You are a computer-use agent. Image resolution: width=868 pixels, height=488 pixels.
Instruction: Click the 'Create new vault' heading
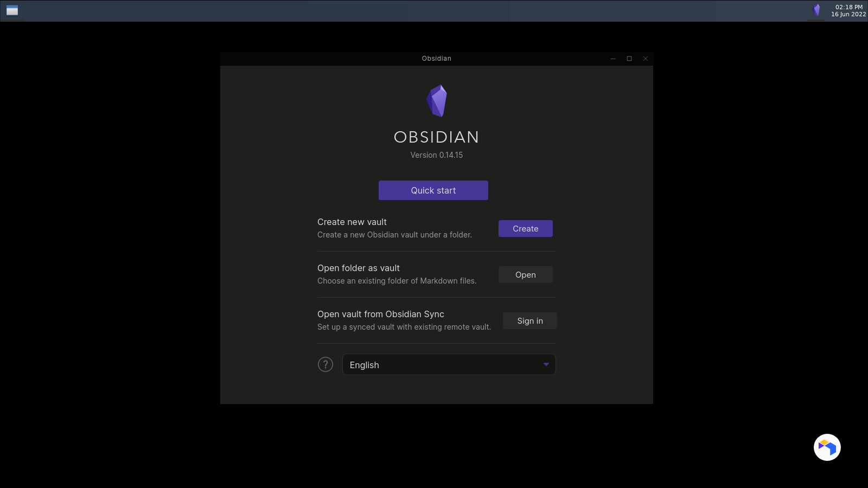click(352, 222)
